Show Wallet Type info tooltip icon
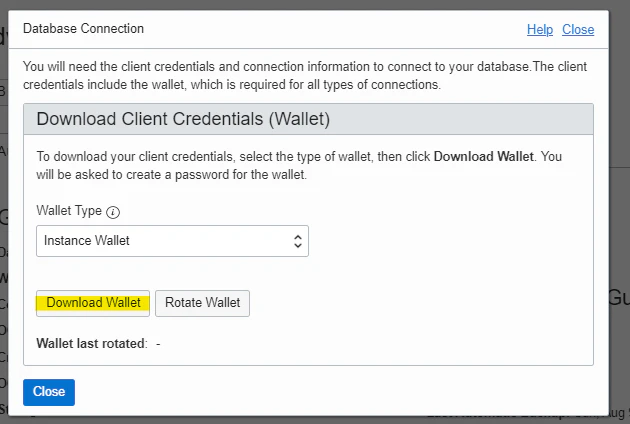The image size is (630, 424). 113,212
